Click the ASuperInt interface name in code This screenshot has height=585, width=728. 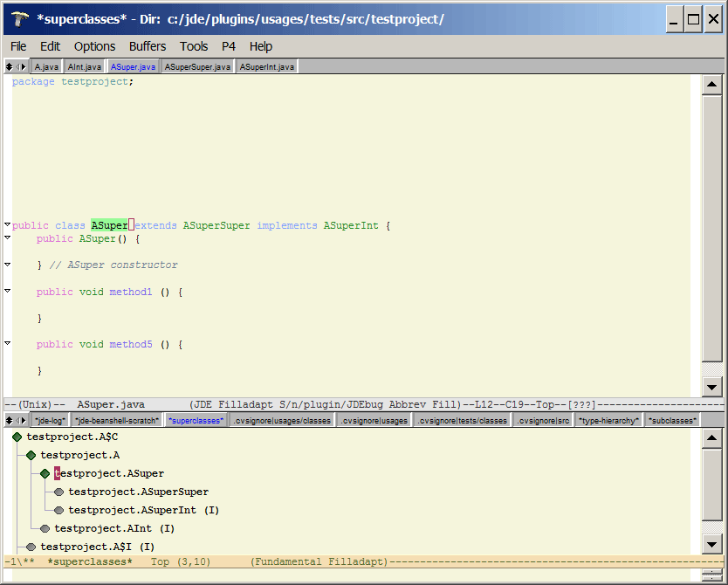click(351, 225)
